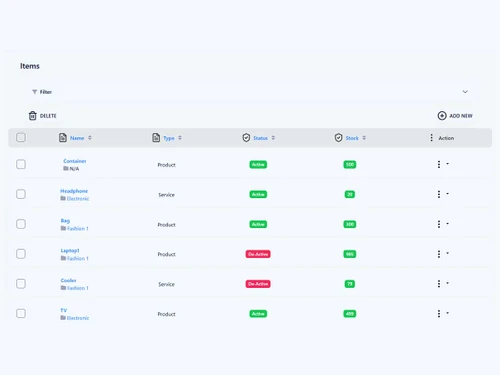Click folder icon under Container name
This screenshot has width=500, height=375.
[x=66, y=168]
